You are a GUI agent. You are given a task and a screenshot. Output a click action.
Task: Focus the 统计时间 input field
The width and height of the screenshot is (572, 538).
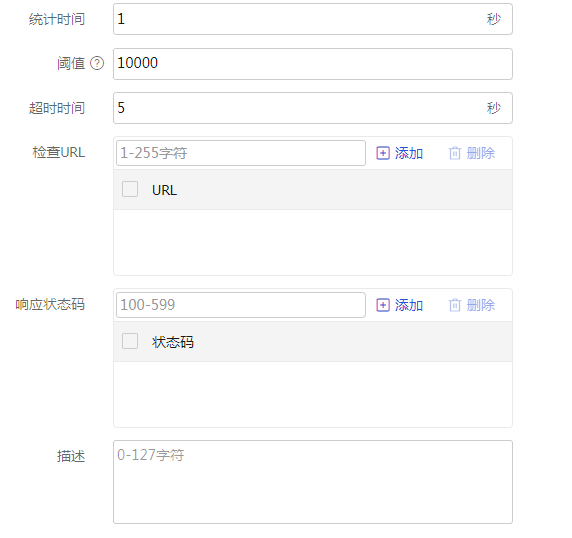pyautogui.click(x=313, y=19)
